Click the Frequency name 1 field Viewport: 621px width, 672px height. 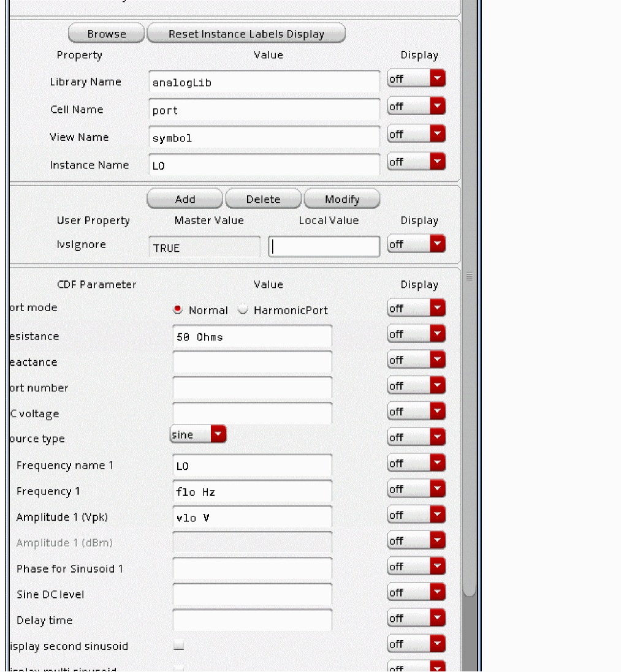pos(252,466)
